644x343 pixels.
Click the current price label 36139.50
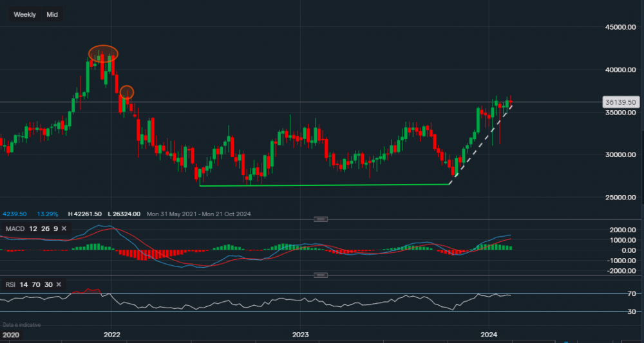tap(621, 102)
